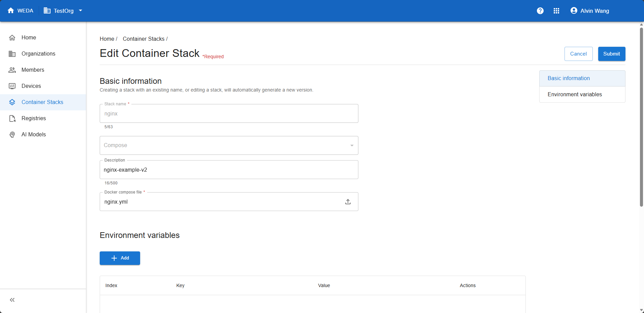644x313 pixels.
Task: Open Devices in sidebar menu
Action: [43, 86]
